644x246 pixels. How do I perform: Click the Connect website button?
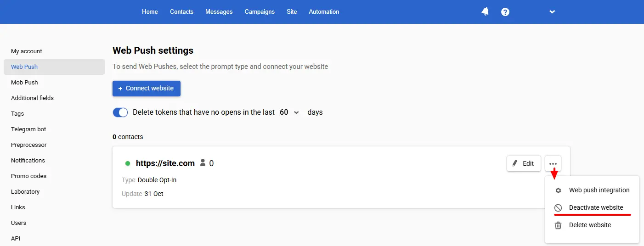[x=147, y=89]
